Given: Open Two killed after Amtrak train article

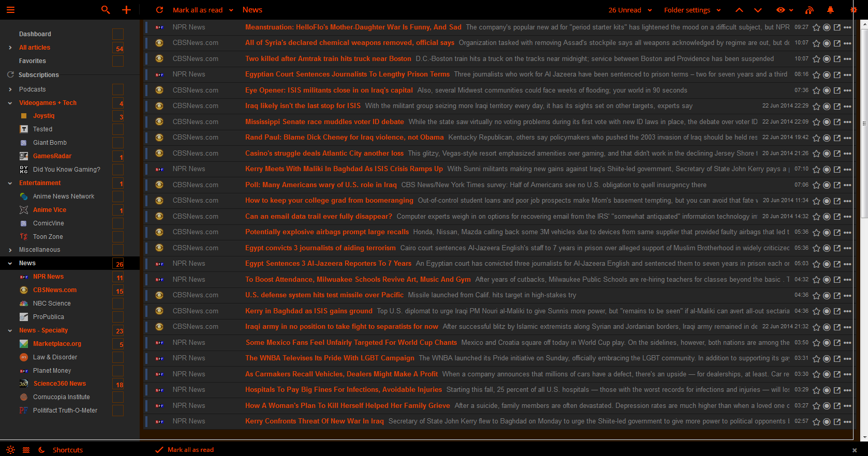Looking at the screenshot, I should tap(328, 59).
